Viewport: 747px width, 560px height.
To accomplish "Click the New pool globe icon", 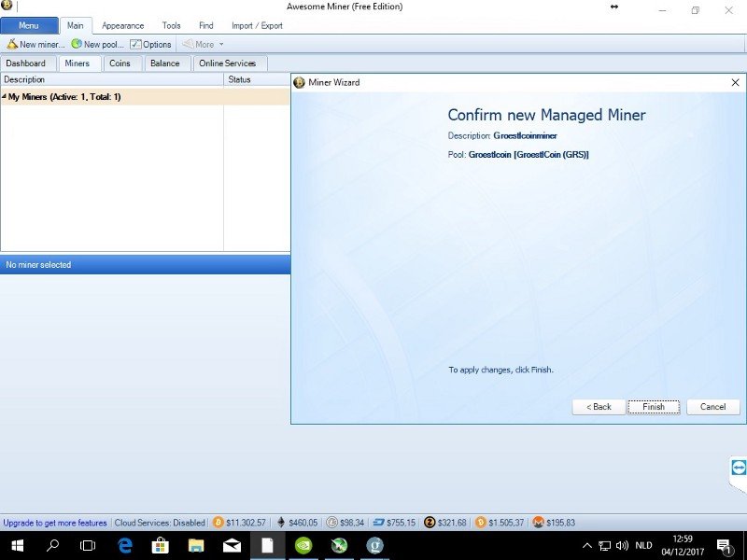I will (77, 44).
